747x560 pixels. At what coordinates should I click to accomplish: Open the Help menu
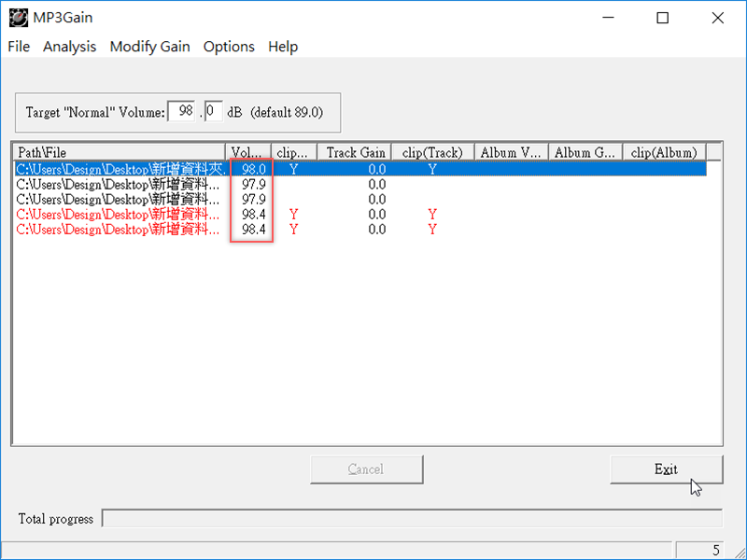[283, 47]
